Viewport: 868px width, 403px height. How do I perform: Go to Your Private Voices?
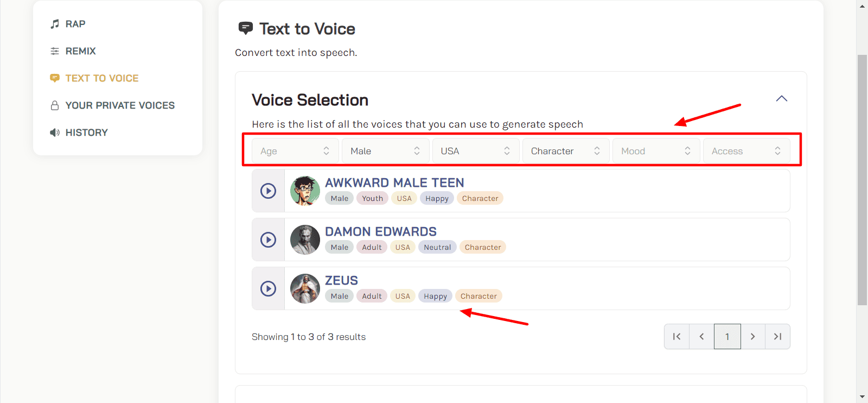(x=120, y=105)
